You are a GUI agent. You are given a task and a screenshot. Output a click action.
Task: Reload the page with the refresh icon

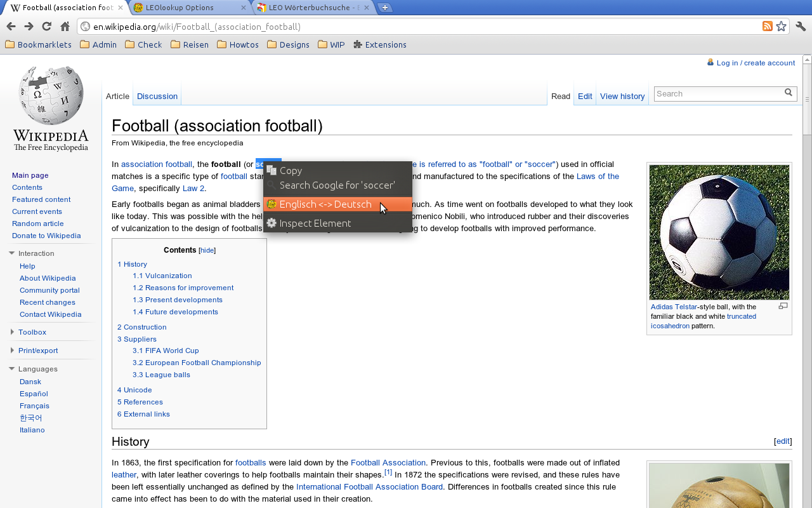tap(46, 27)
